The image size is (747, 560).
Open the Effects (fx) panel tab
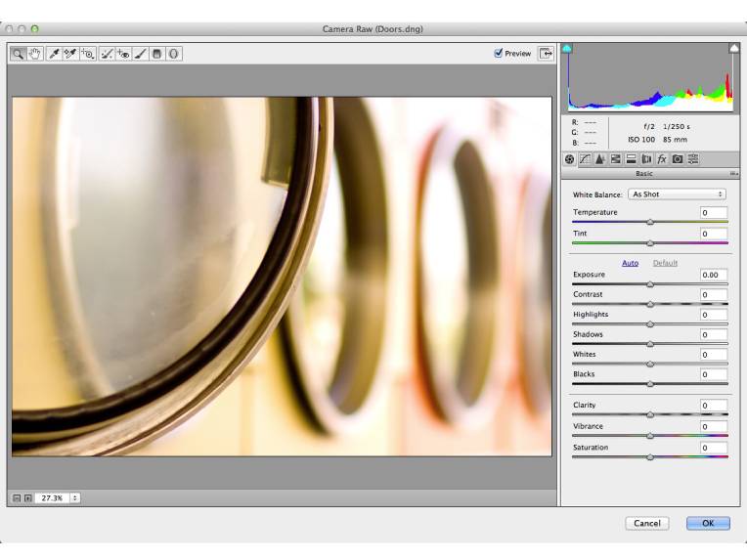(x=662, y=158)
